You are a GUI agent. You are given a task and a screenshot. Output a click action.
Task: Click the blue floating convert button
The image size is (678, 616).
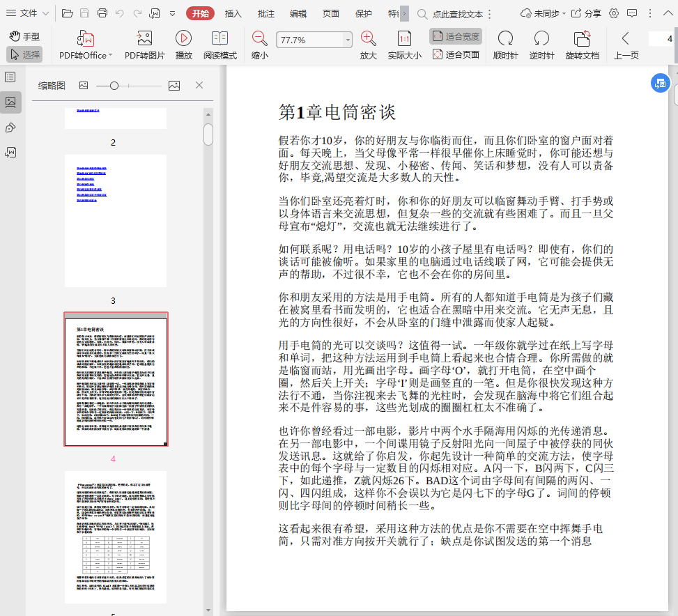click(x=661, y=83)
